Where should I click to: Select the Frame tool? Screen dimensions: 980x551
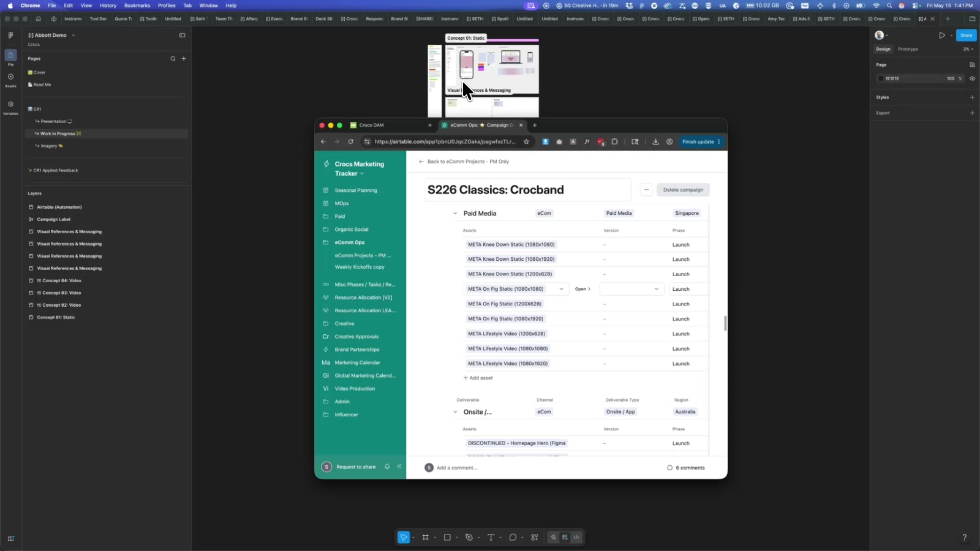(x=426, y=538)
